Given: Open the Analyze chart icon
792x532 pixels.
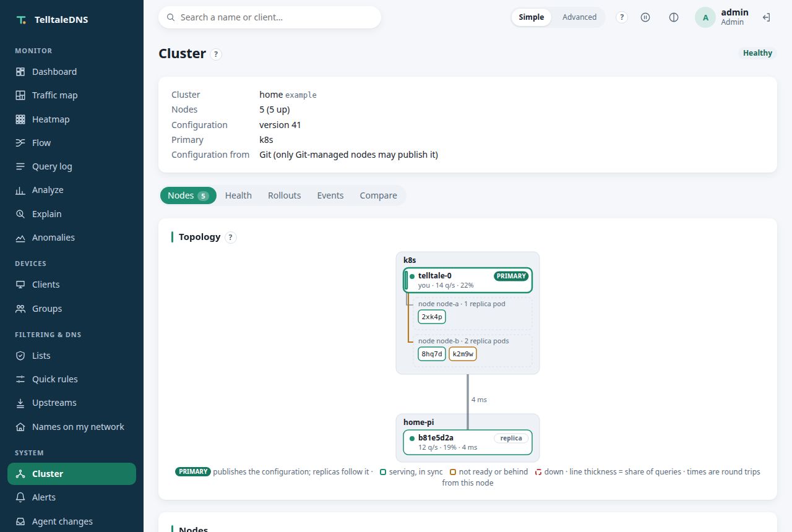Looking at the screenshot, I should (x=20, y=190).
